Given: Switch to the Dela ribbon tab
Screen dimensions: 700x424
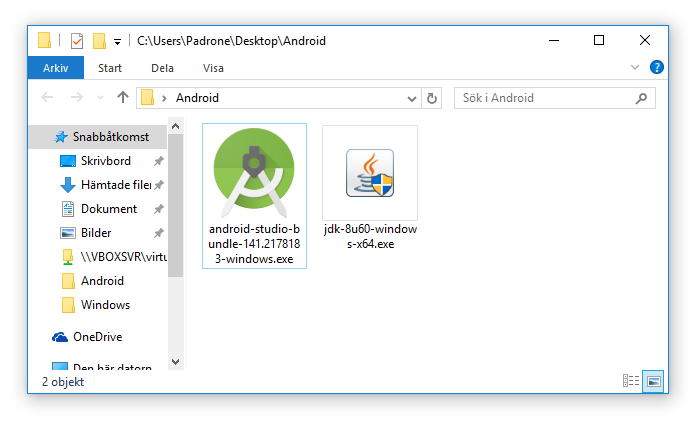Looking at the screenshot, I should [x=162, y=68].
